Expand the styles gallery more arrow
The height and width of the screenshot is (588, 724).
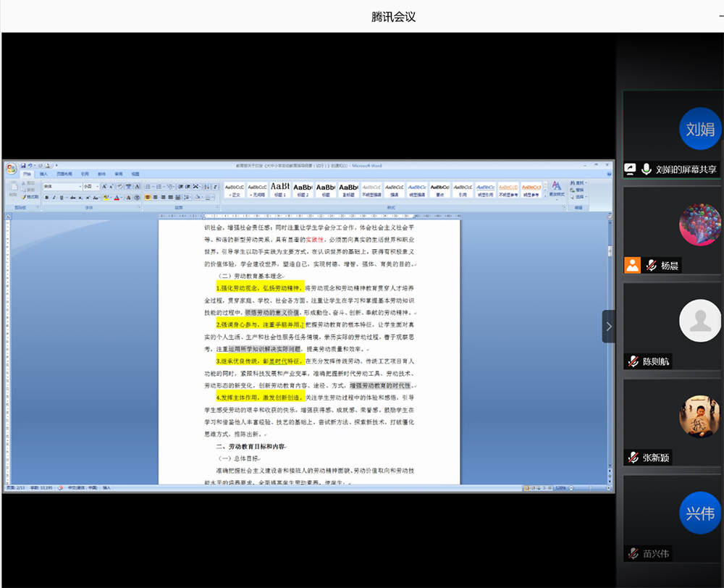point(545,196)
